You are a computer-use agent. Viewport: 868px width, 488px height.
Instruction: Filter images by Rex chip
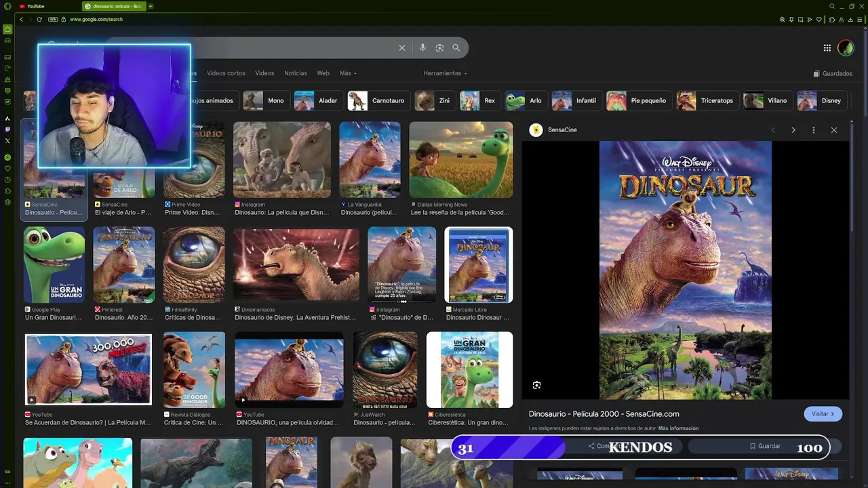(x=479, y=100)
